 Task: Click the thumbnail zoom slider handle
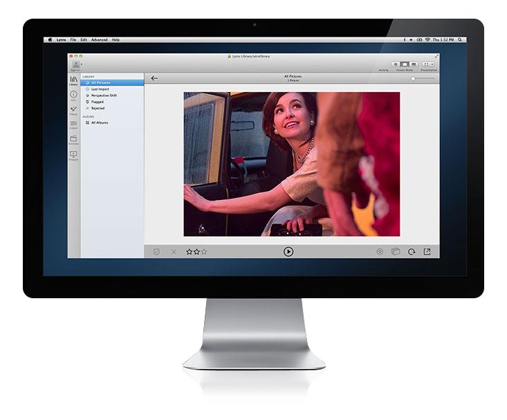tap(413, 78)
